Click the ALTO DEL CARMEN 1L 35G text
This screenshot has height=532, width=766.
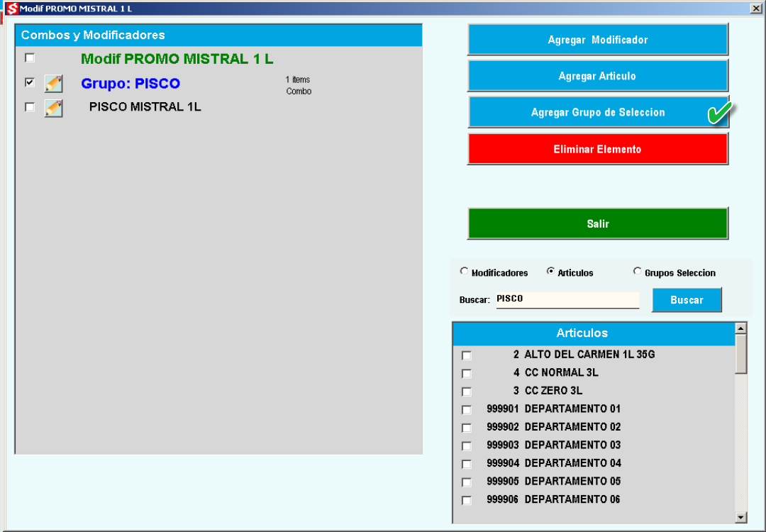(x=589, y=355)
